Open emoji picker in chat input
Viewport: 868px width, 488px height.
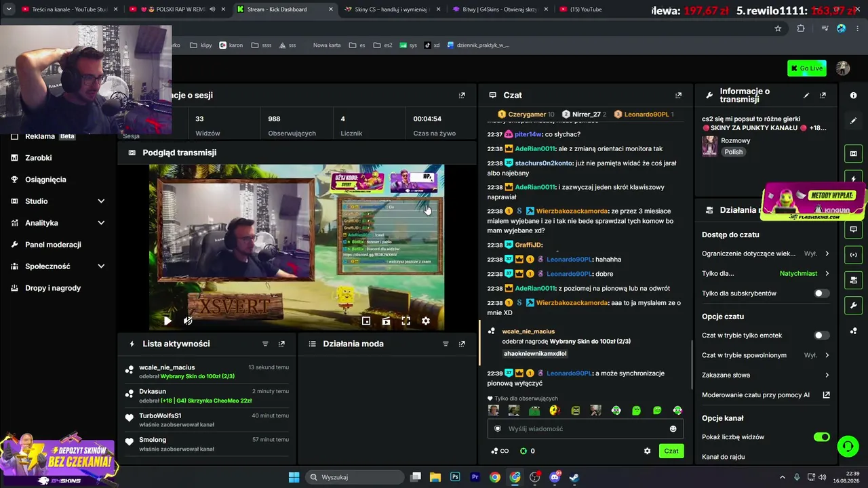pyautogui.click(x=673, y=428)
